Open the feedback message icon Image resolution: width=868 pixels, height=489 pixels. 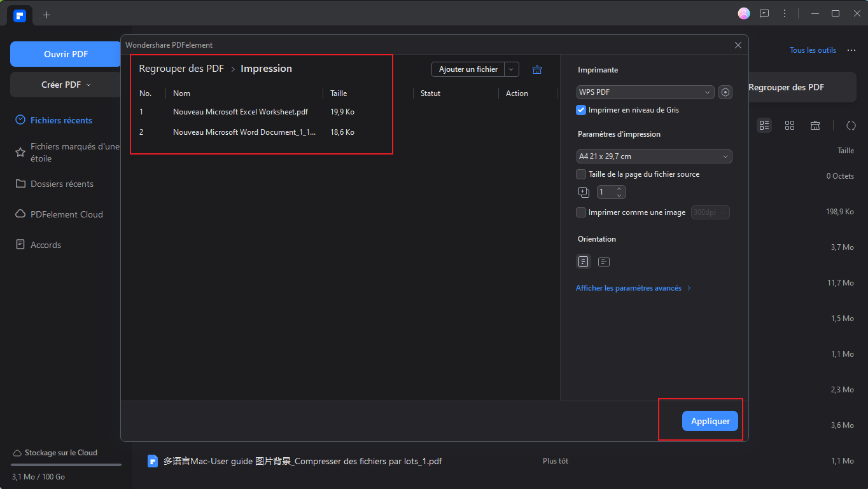coord(764,13)
